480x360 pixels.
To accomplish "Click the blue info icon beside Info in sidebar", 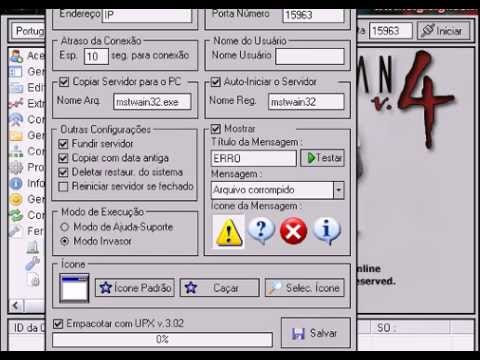I will [x=16, y=183].
